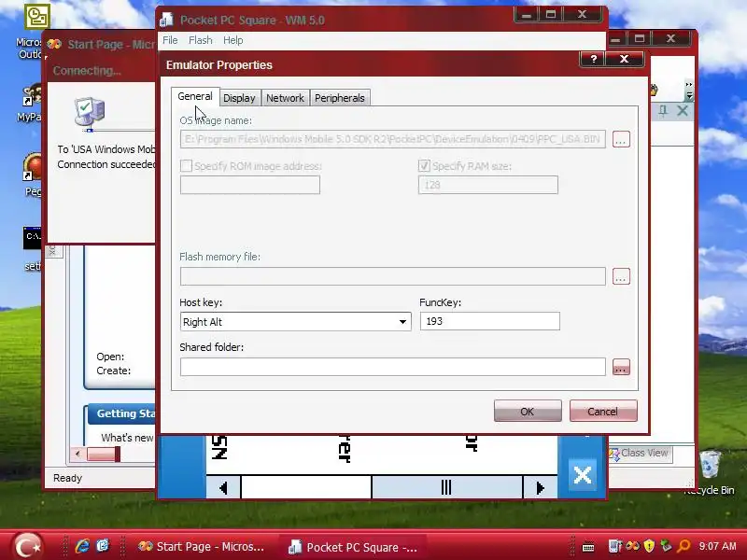Click the OS image name path field
The height and width of the screenshot is (560, 747).
pos(392,139)
